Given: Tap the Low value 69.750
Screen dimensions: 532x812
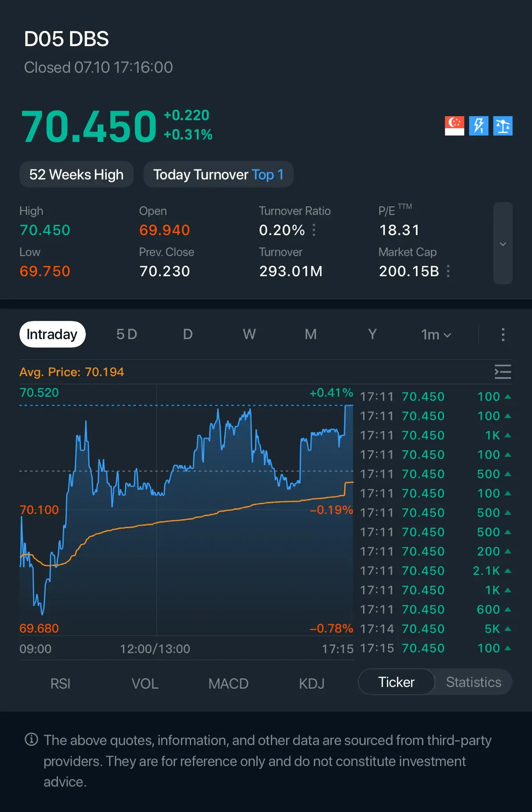Looking at the screenshot, I should (x=45, y=271).
